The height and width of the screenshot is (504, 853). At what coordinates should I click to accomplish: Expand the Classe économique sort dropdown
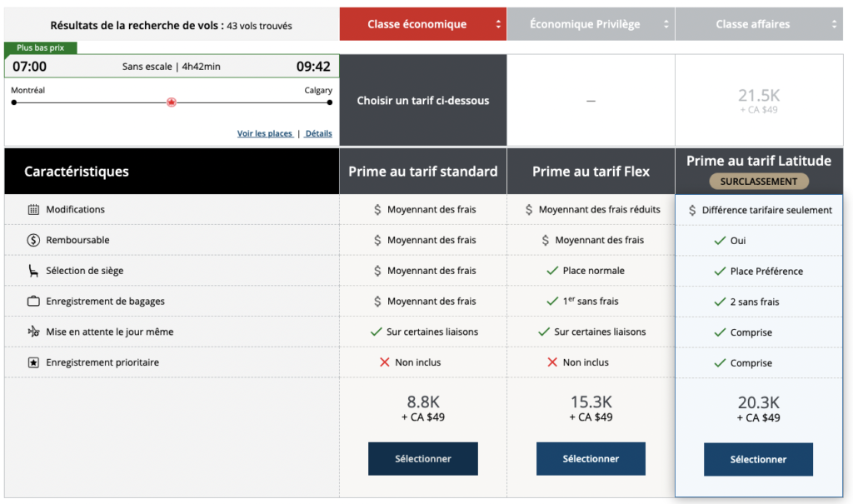click(499, 25)
